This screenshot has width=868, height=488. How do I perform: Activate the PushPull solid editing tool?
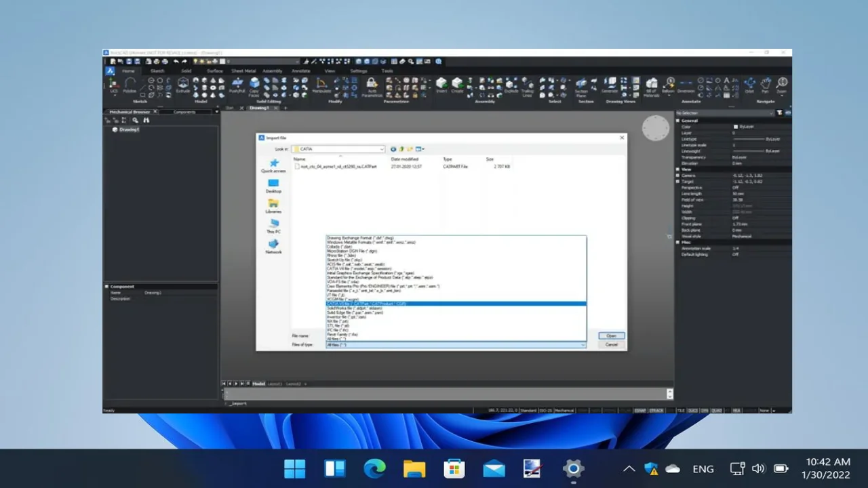[x=237, y=85]
